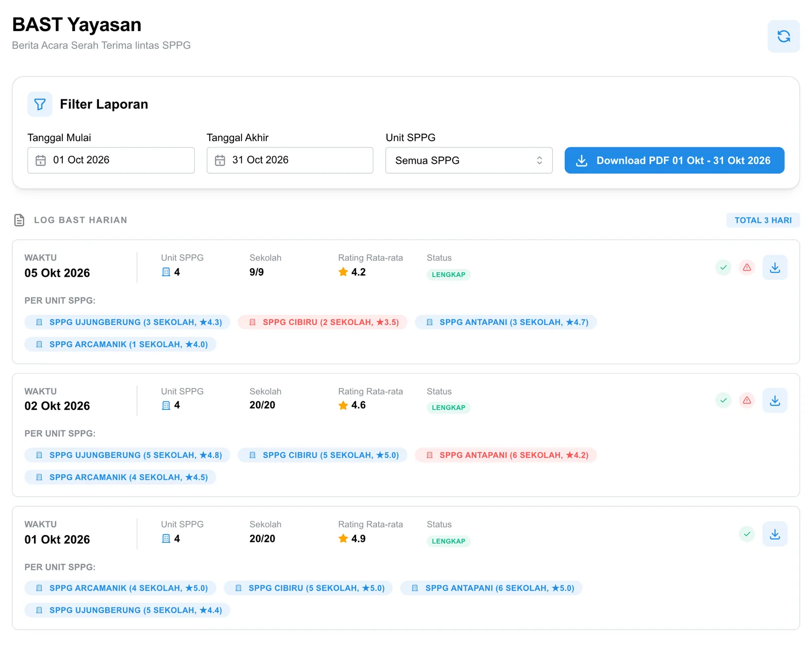Click red warning icon on 02 Okt row
This screenshot has height=650, width=812.
747,401
